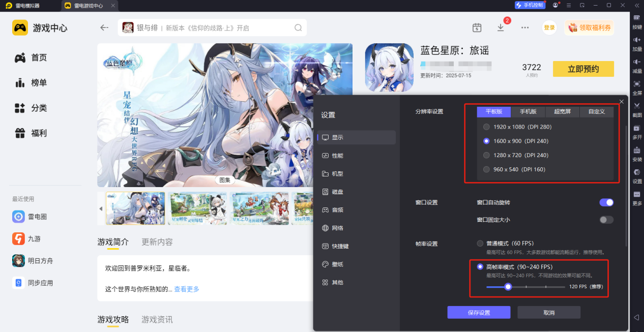The image size is (644, 332).
Task: Go to 榜单 in left navigation
Action: (x=31, y=83)
